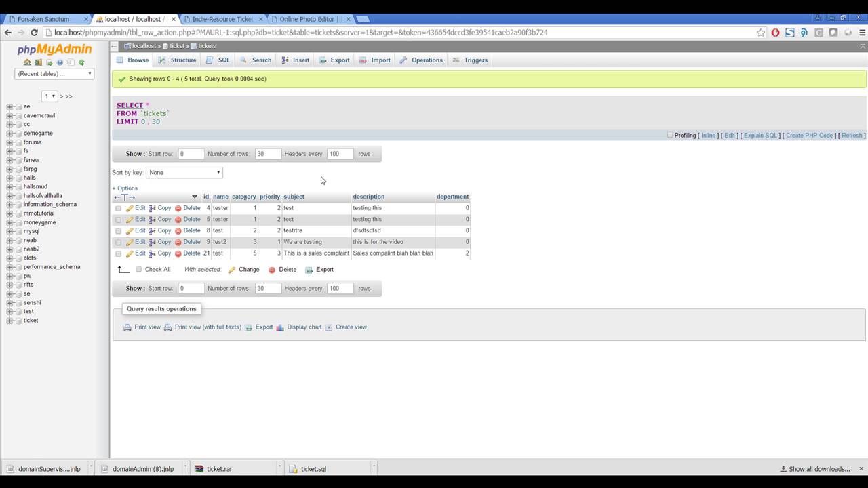Open dropdown arrow on domainAdmin download item
Image resolution: width=868 pixels, height=488 pixels.
185,467
